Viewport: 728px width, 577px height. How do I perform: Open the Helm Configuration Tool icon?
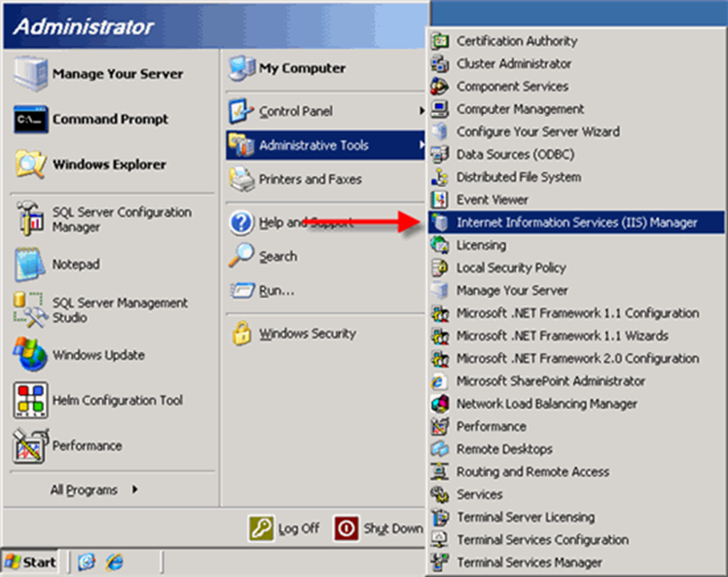click(30, 400)
